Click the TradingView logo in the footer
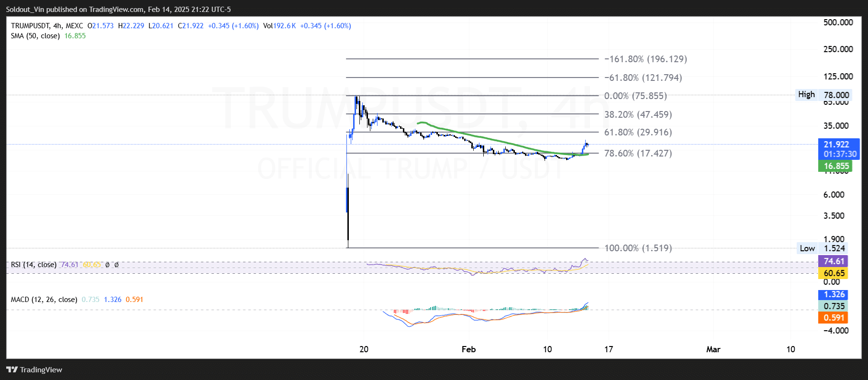 [x=34, y=369]
